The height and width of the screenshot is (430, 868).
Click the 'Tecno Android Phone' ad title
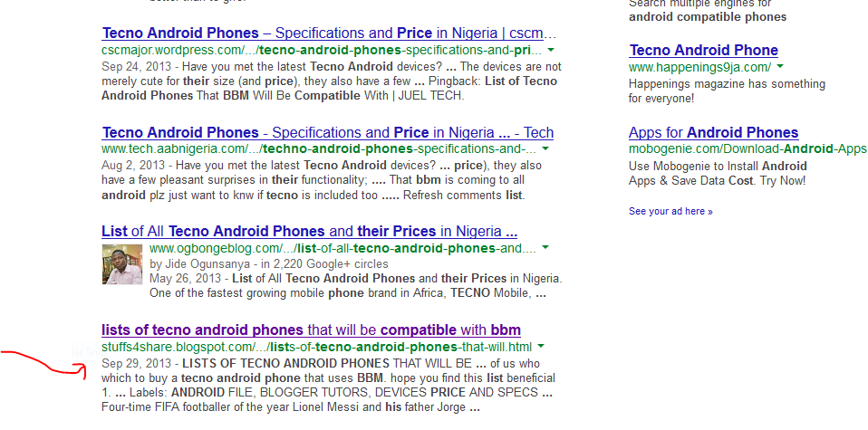pyautogui.click(x=704, y=51)
